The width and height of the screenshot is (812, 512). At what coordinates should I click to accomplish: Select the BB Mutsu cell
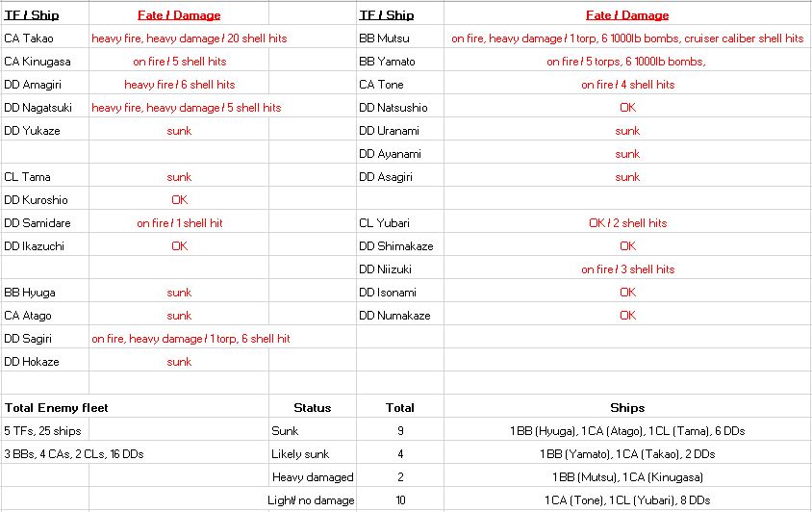[x=380, y=38]
